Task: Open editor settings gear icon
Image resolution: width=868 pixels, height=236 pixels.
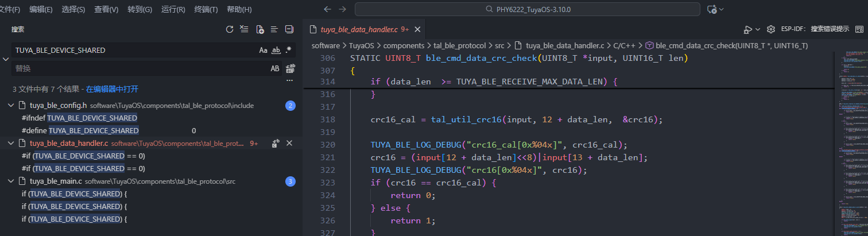Action: pos(771,29)
